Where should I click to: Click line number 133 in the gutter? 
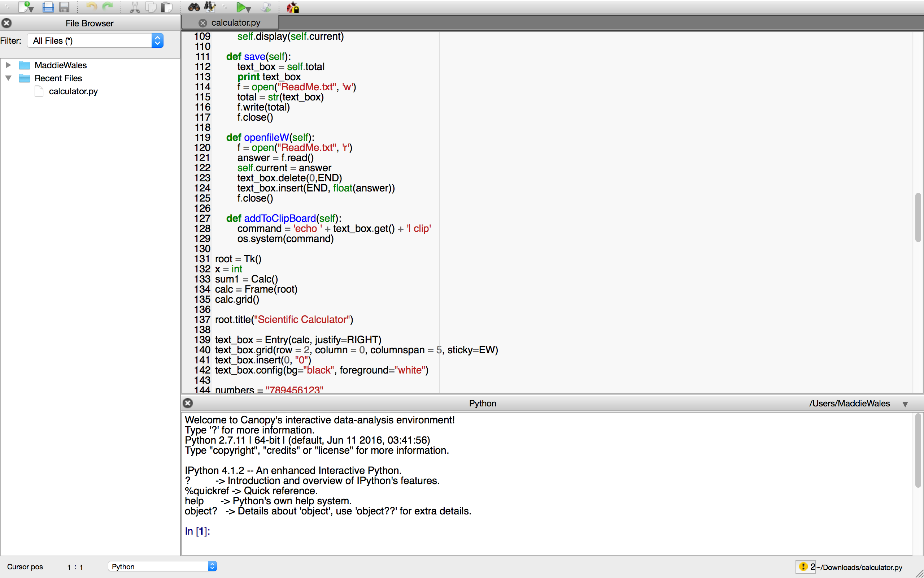coord(202,279)
